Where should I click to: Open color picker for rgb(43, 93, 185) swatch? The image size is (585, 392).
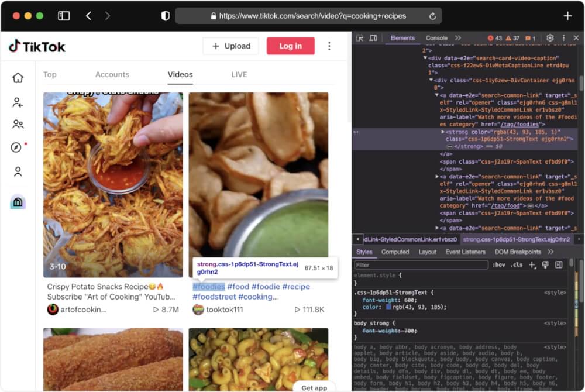388,307
